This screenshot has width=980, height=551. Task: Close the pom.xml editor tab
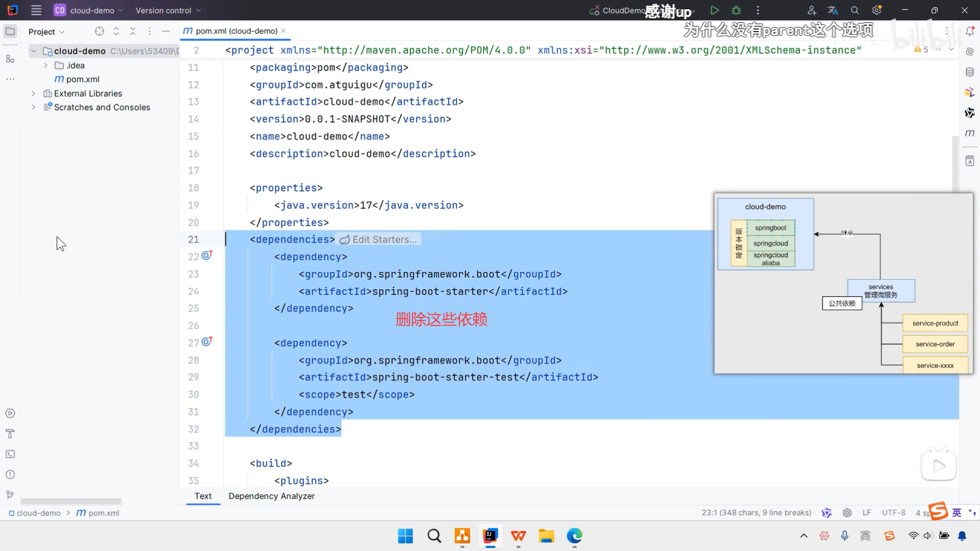click(284, 31)
